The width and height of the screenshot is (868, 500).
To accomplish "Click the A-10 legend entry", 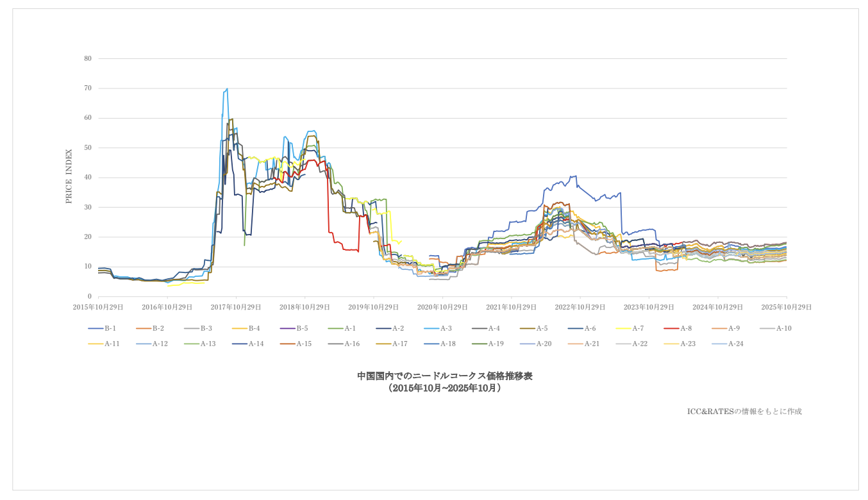I will coord(775,328).
